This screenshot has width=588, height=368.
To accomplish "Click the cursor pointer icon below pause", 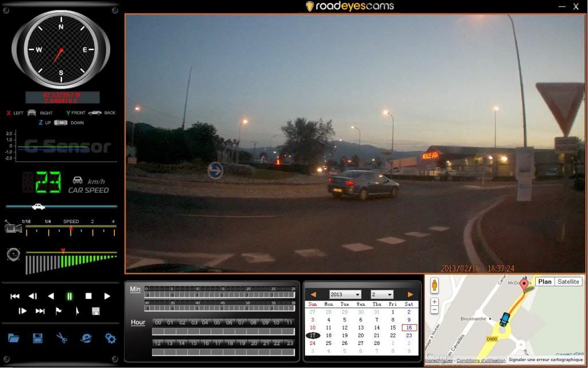I will click(78, 311).
